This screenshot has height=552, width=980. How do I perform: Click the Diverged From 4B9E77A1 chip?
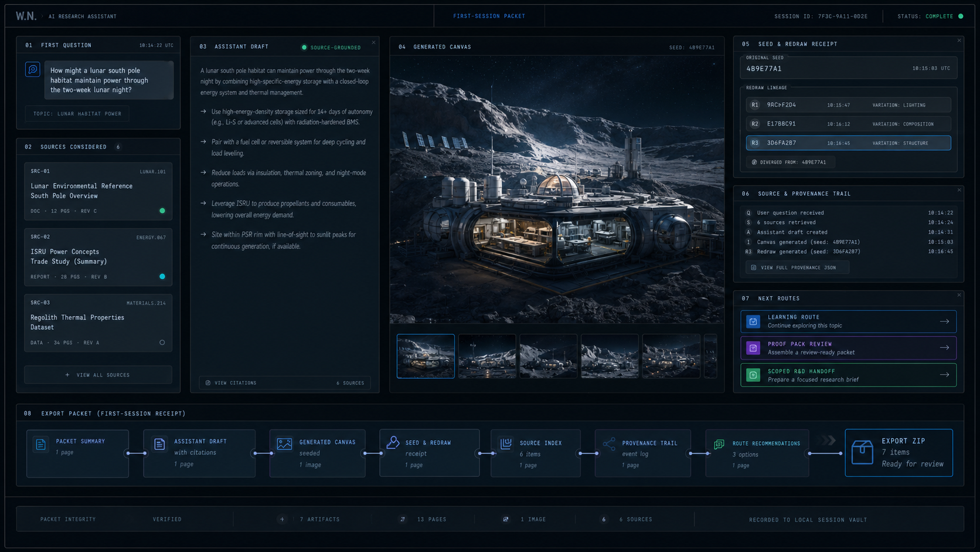[790, 162]
